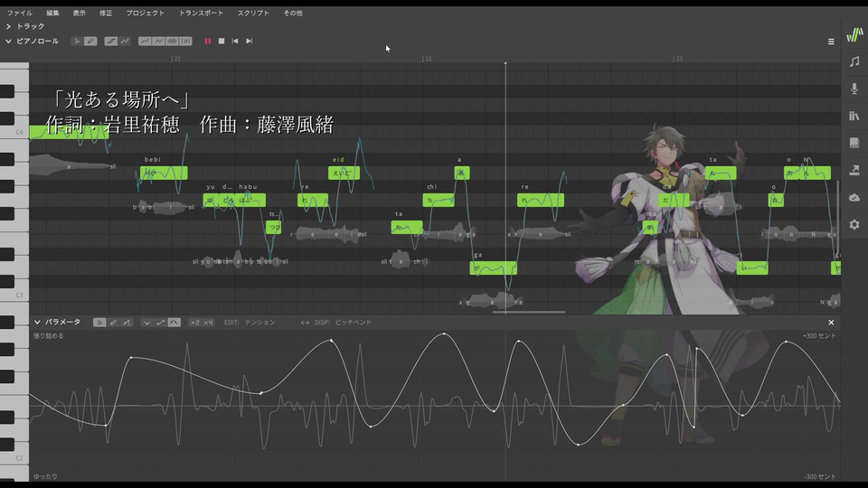Open the 編集 menu
Image resolution: width=868 pixels, height=488 pixels.
(x=52, y=13)
